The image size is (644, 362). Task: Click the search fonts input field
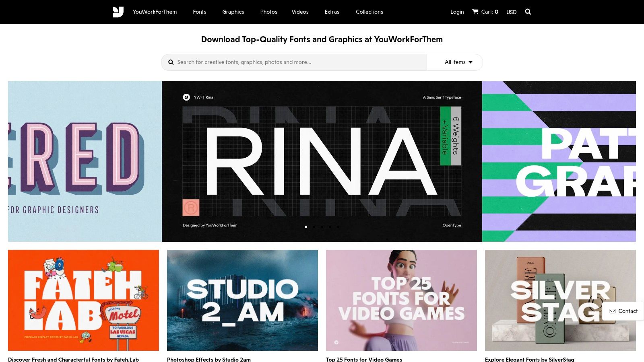pyautogui.click(x=298, y=62)
